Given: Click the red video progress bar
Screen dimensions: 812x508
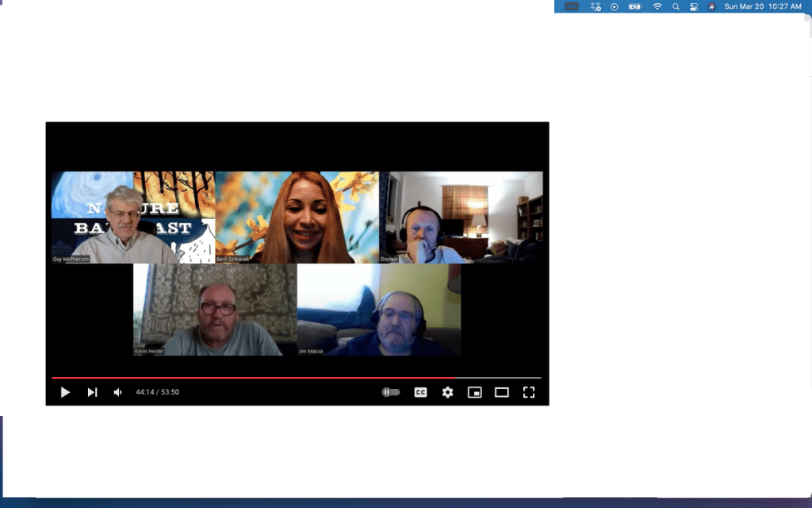Looking at the screenshot, I should click(x=238, y=378).
